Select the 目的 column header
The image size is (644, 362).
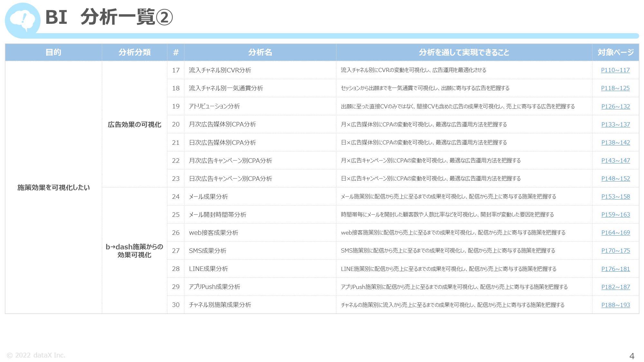pos(53,52)
